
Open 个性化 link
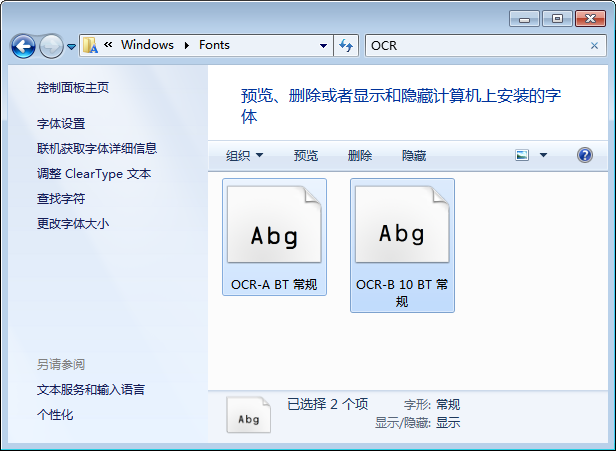pyautogui.click(x=55, y=415)
